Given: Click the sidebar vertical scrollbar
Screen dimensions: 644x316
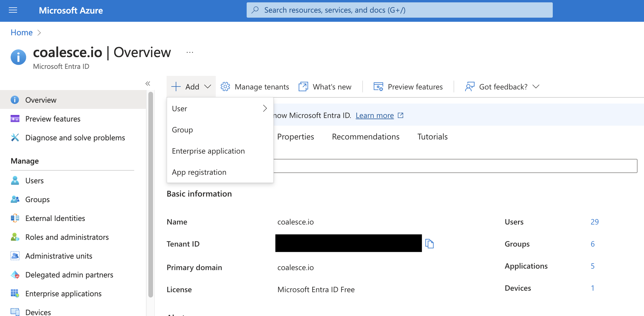Looking at the screenshot, I should tap(151, 195).
